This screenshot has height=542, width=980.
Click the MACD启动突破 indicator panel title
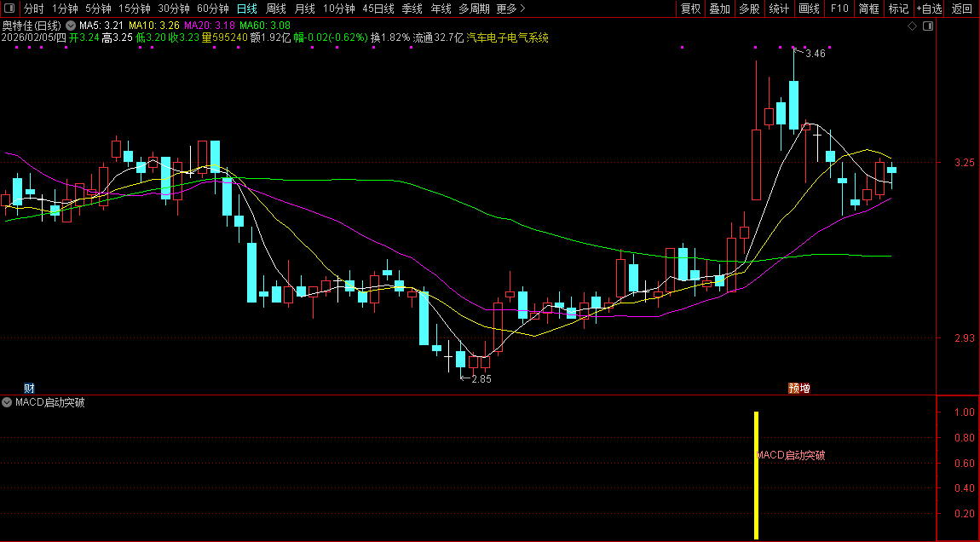coord(50,402)
